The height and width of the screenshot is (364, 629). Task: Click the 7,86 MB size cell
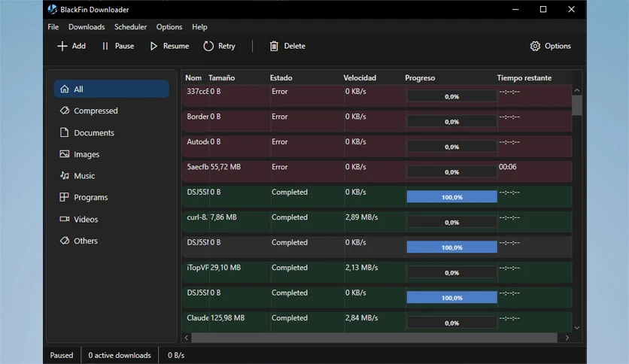[223, 217]
